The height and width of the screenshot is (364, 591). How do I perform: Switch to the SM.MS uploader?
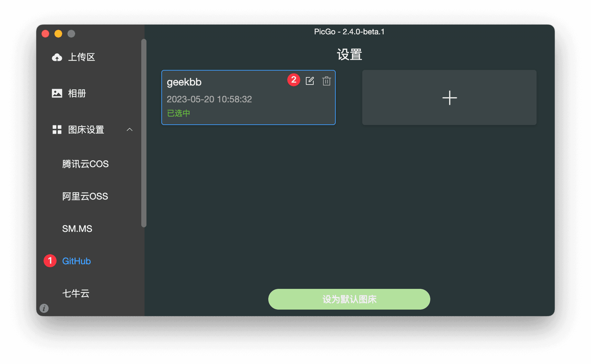[77, 228]
